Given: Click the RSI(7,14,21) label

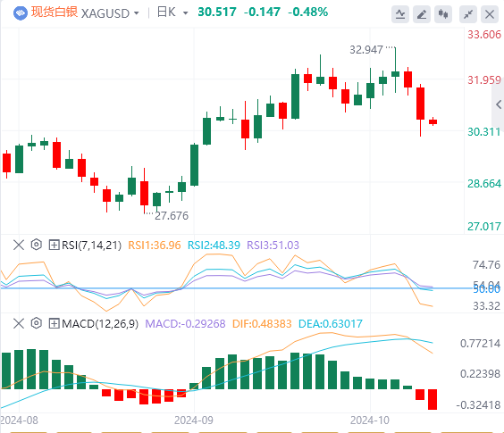Looking at the screenshot, I should 92,246.
